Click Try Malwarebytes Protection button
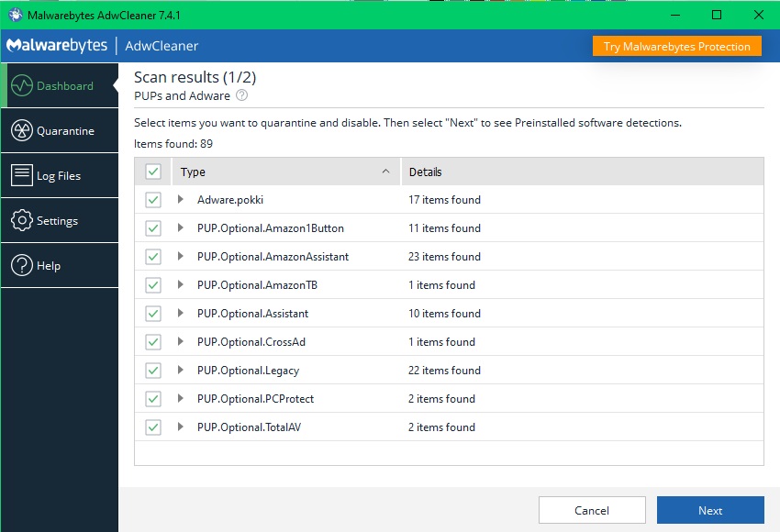The height and width of the screenshot is (532, 780). (x=676, y=46)
